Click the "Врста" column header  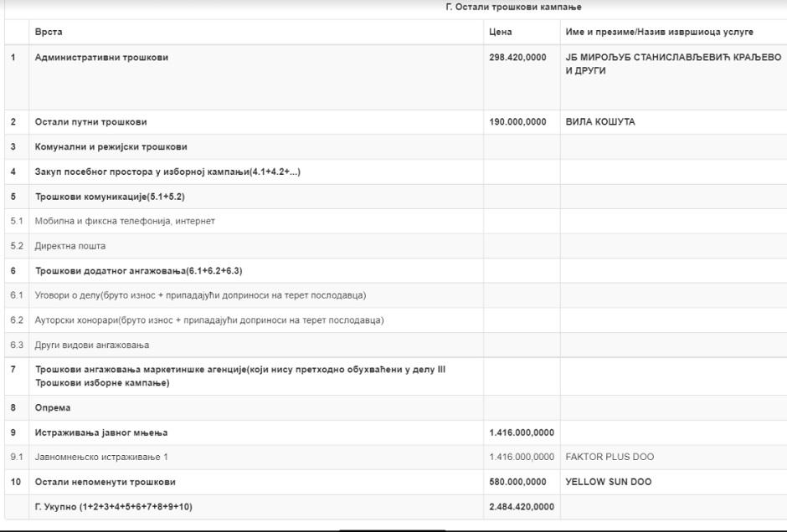49,32
